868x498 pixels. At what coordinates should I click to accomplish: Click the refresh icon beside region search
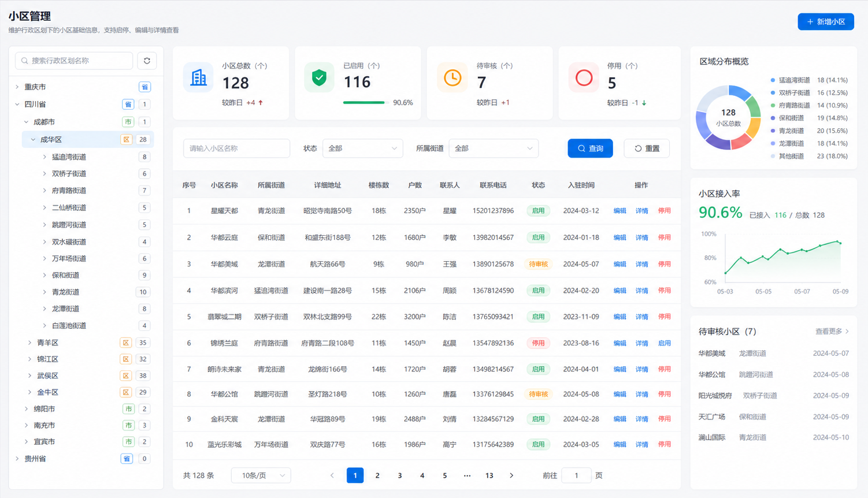point(147,61)
